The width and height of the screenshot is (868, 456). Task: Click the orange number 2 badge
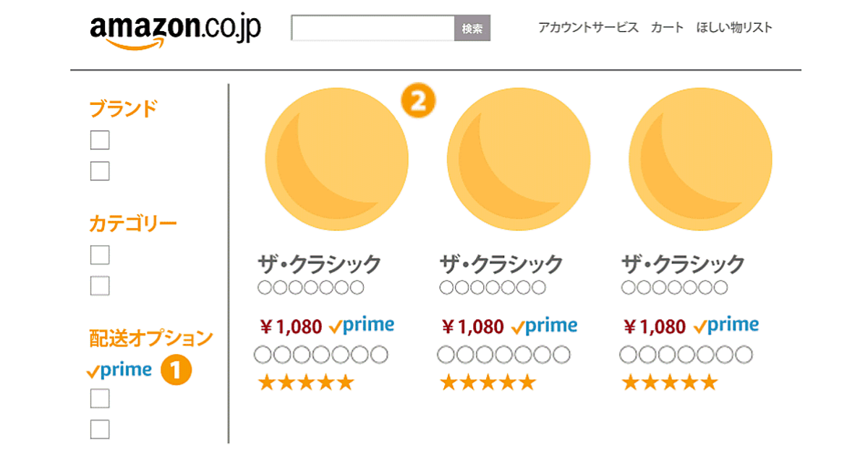tap(419, 101)
